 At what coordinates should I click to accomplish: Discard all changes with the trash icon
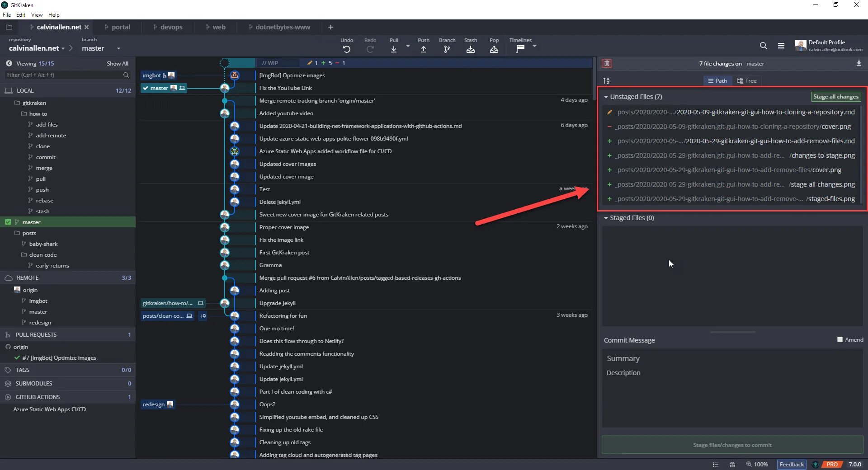(x=607, y=64)
